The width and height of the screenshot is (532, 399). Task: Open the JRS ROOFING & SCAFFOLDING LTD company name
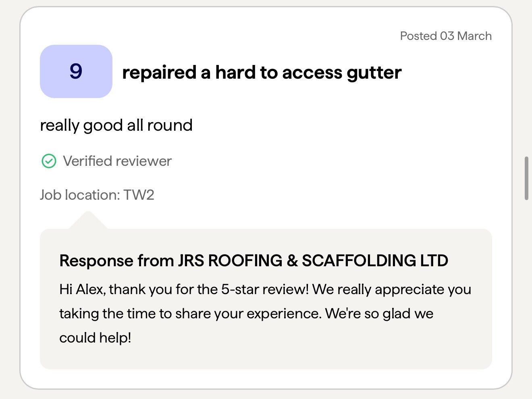click(313, 261)
